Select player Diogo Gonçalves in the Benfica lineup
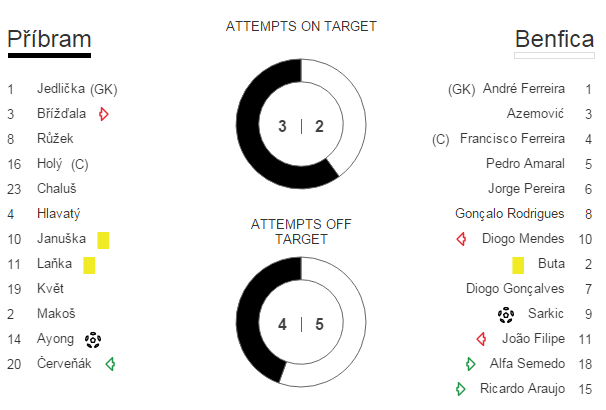Image resolution: width=606 pixels, height=410 pixels. [x=515, y=289]
